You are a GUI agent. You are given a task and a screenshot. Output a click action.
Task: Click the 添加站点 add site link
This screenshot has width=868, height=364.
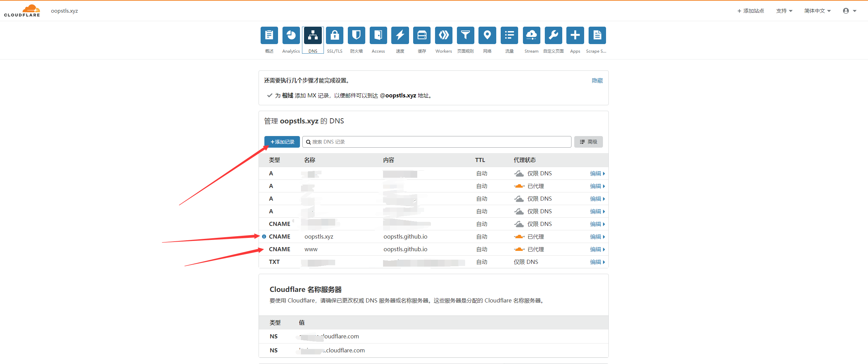click(x=751, y=11)
